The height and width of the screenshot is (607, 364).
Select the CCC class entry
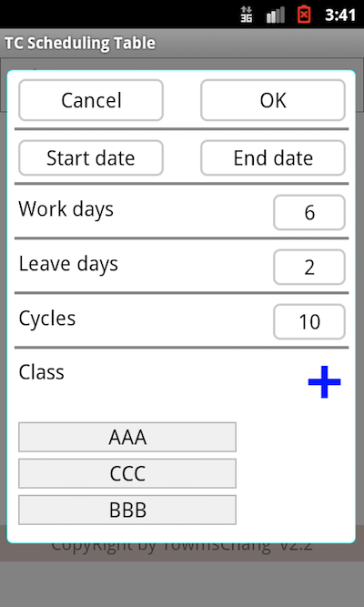(127, 473)
